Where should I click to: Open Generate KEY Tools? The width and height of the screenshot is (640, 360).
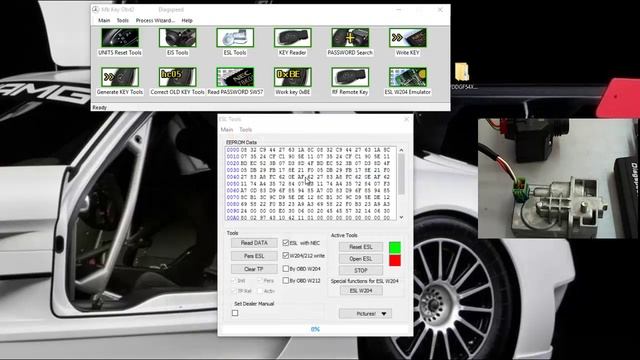120,77
